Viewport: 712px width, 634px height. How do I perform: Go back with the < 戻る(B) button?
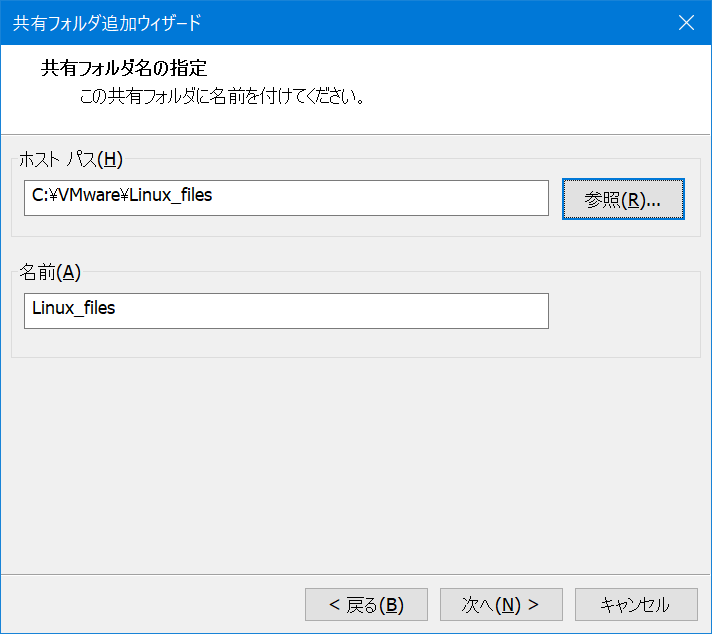click(x=366, y=604)
